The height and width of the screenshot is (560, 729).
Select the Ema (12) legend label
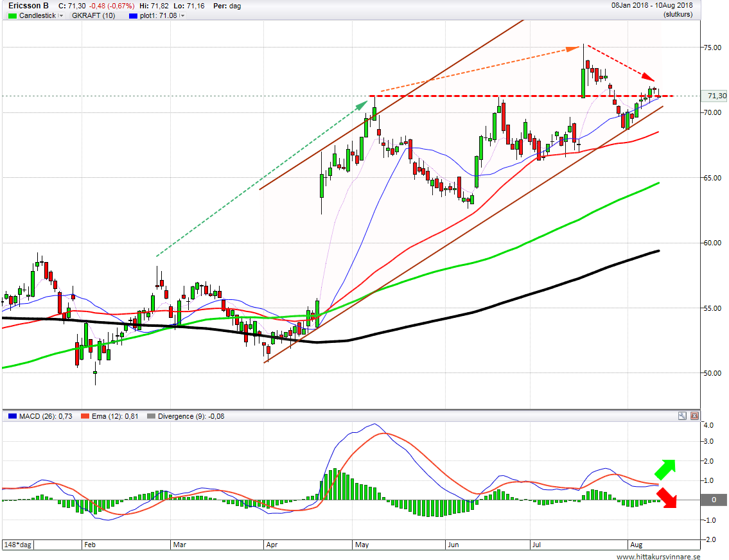pos(115,416)
